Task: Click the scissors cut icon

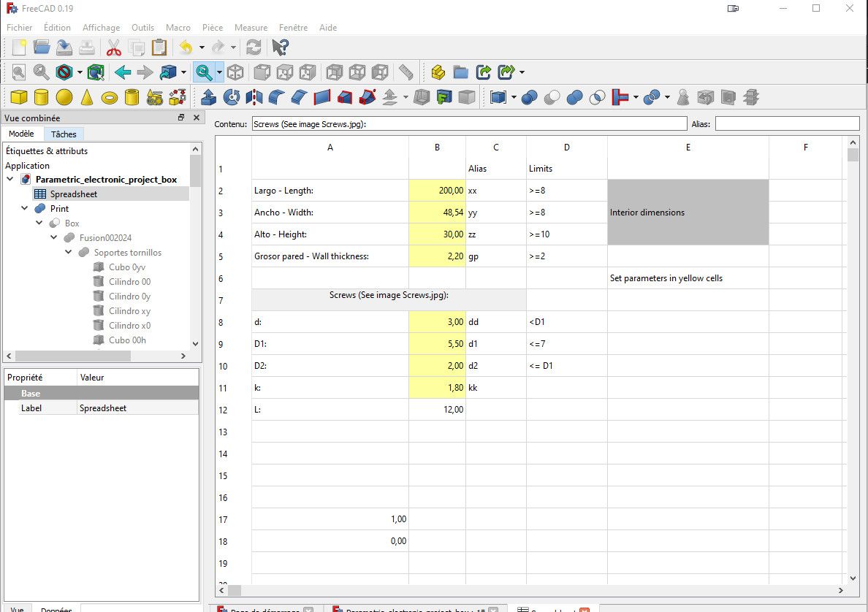Action: (x=113, y=48)
